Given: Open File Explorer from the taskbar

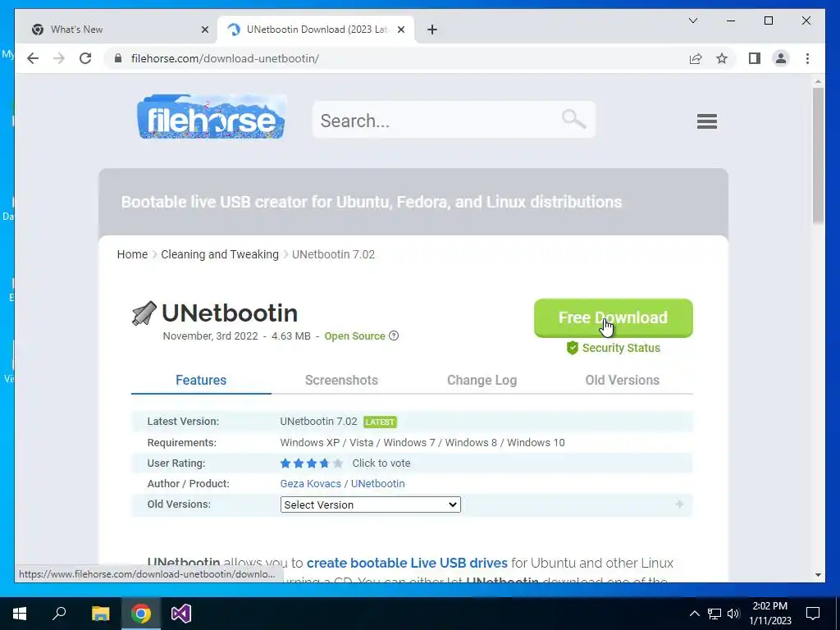Looking at the screenshot, I should pos(100,614).
